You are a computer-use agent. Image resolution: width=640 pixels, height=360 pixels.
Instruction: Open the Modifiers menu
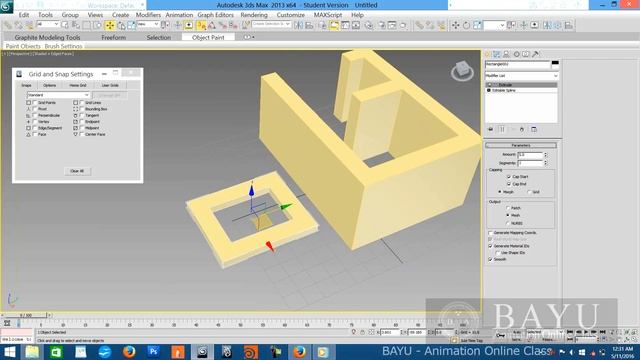pyautogui.click(x=148, y=15)
